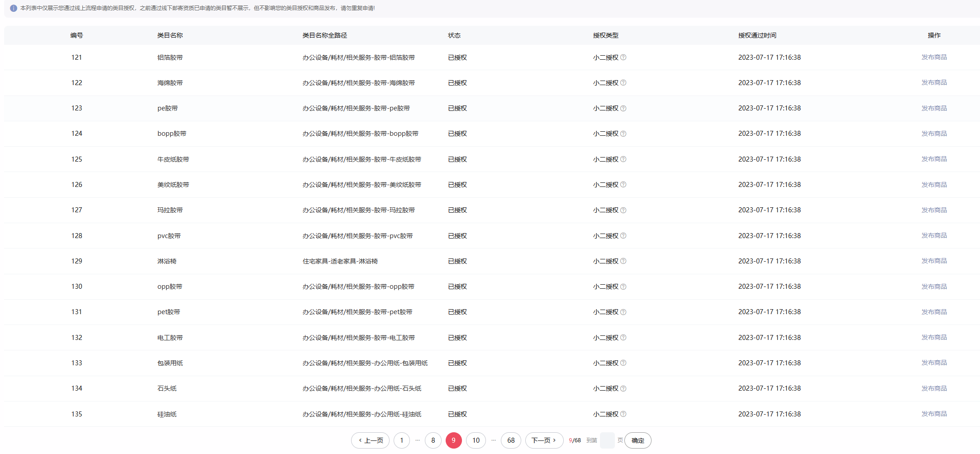Click help icon beside 小二授权 in row 121
This screenshot has height=454, width=980.
(623, 57)
